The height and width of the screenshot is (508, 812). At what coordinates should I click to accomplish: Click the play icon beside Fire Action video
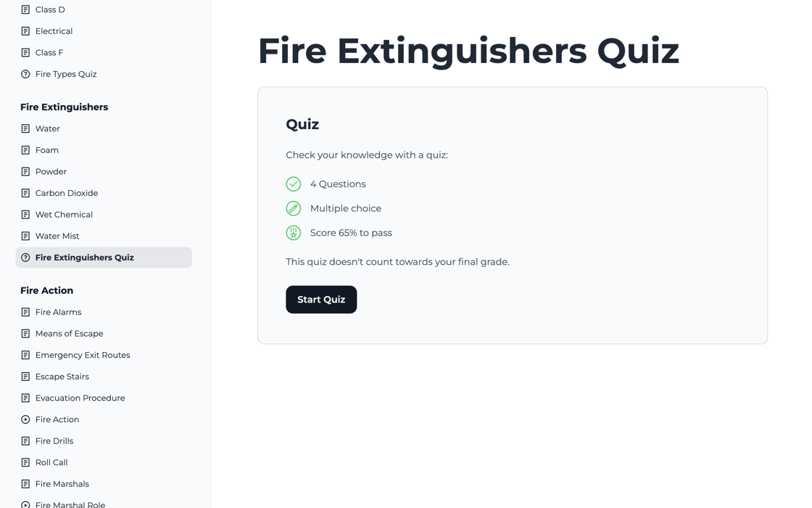point(26,419)
